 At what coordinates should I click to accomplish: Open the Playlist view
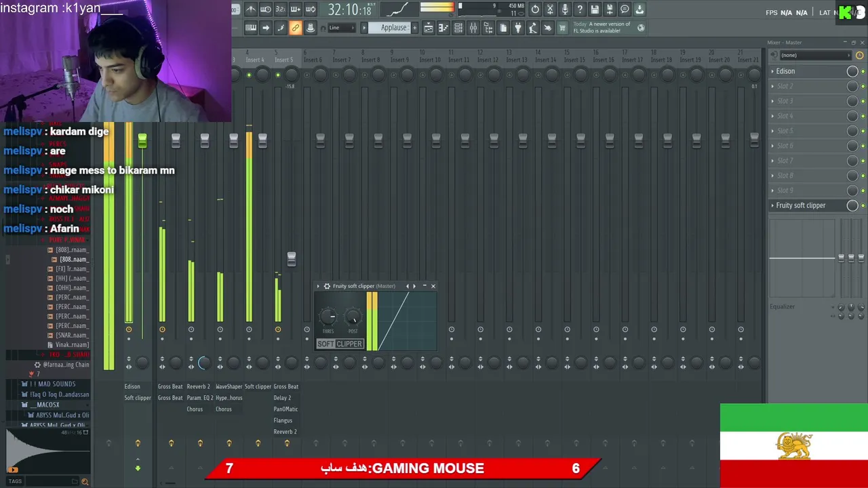pyautogui.click(x=429, y=28)
